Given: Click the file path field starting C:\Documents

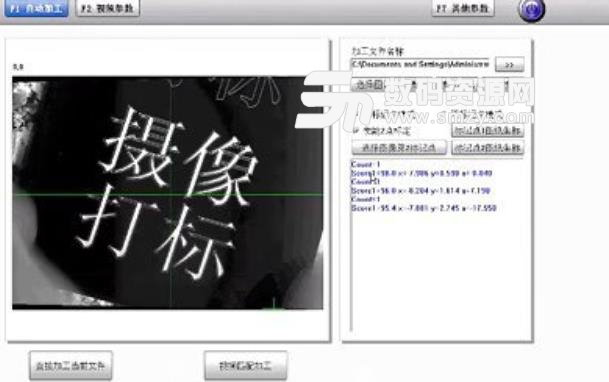Looking at the screenshot, I should 420,64.
